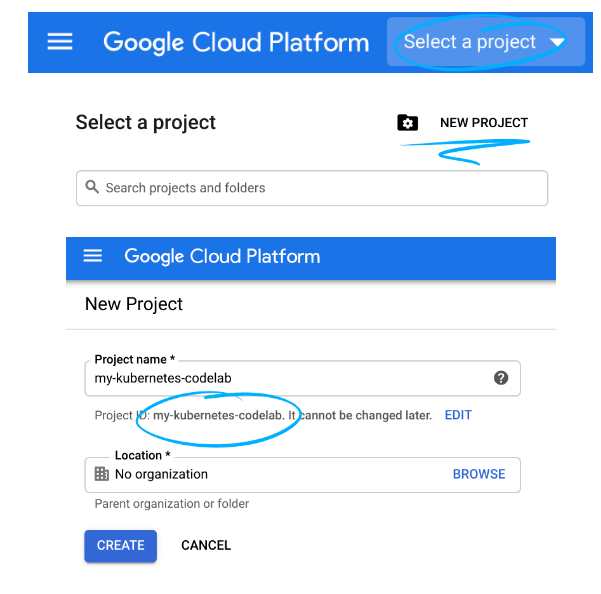Click the Google Cloud Platform logo in top header
The height and width of the screenshot is (594, 601).
tap(236, 42)
